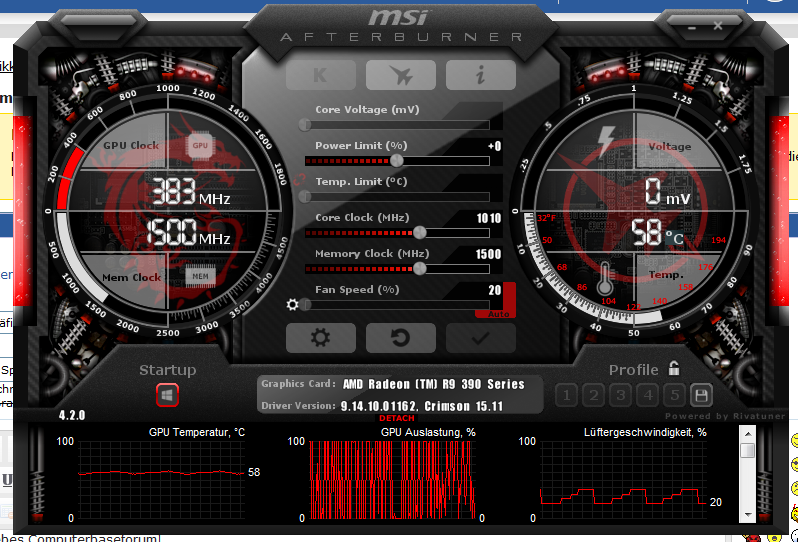Open the information i button
Screen dimensions: 798x542
click(480, 75)
